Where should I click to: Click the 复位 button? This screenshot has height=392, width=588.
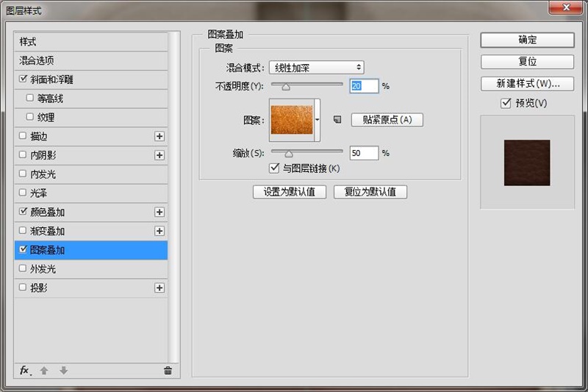527,62
